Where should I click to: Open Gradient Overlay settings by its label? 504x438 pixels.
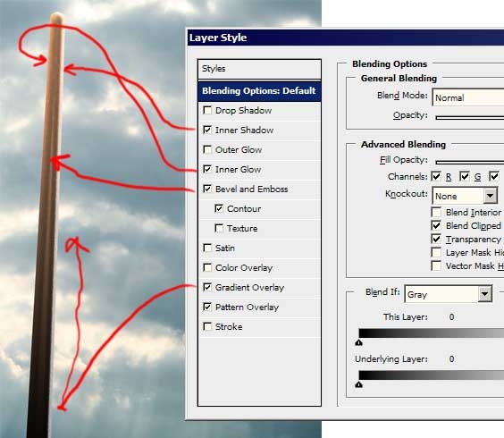(x=249, y=288)
